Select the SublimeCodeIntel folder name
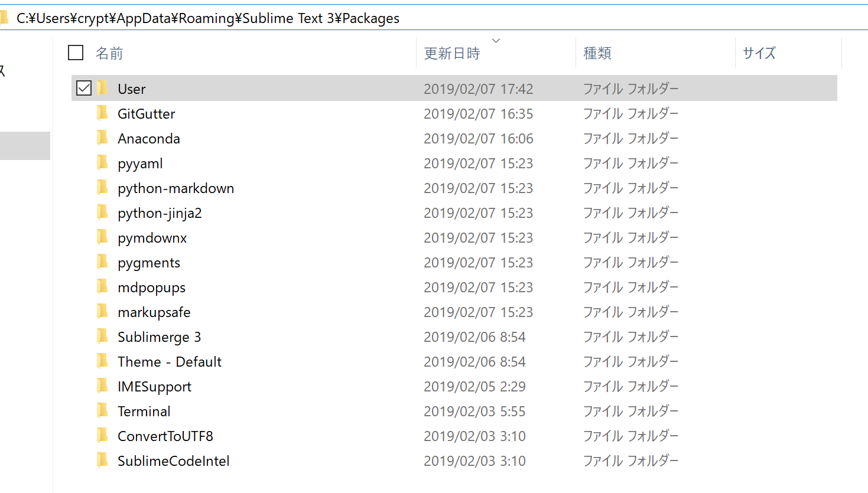This screenshot has width=868, height=493. point(174,461)
